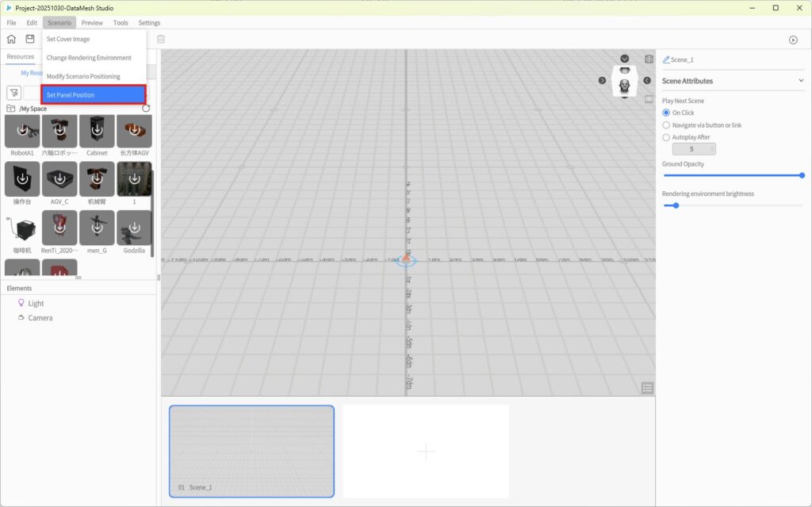Click the play preview icon at top right
Viewport: 812px width, 507px height.
792,40
